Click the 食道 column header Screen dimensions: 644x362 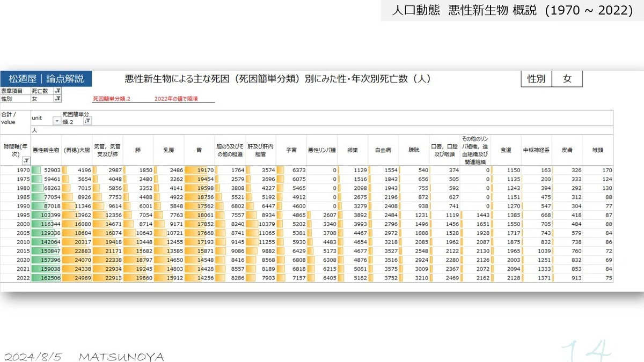pyautogui.click(x=506, y=151)
